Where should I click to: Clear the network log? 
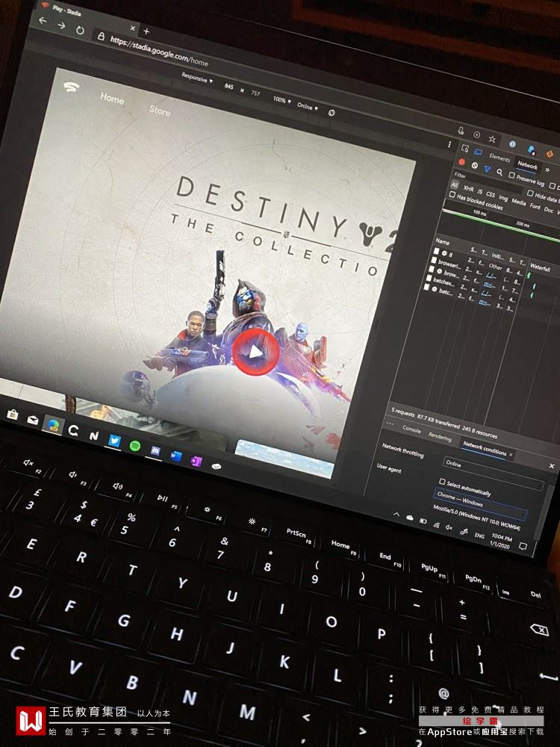coord(474,165)
